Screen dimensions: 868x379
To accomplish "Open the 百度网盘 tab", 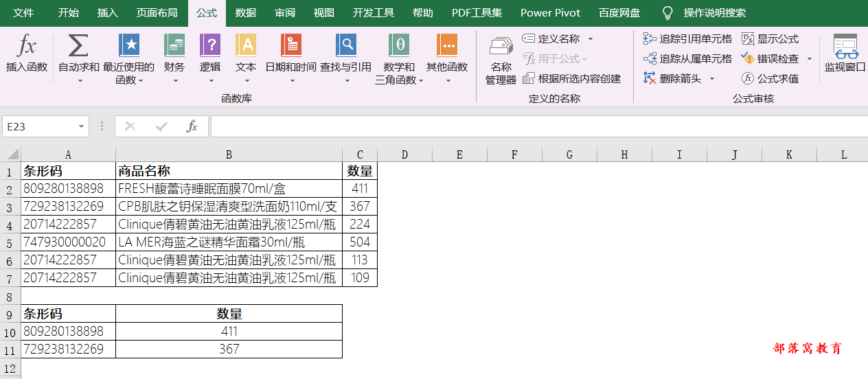I will [x=619, y=13].
